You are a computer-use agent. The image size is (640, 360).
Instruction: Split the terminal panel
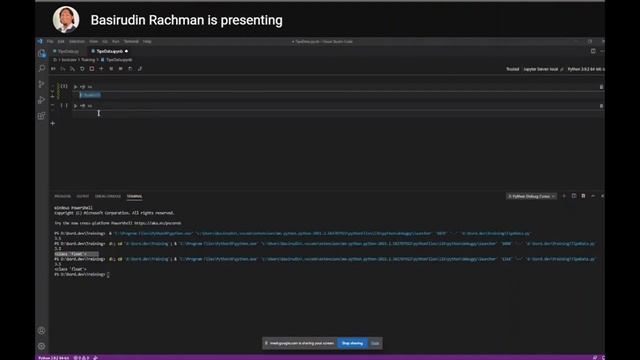[574, 196]
